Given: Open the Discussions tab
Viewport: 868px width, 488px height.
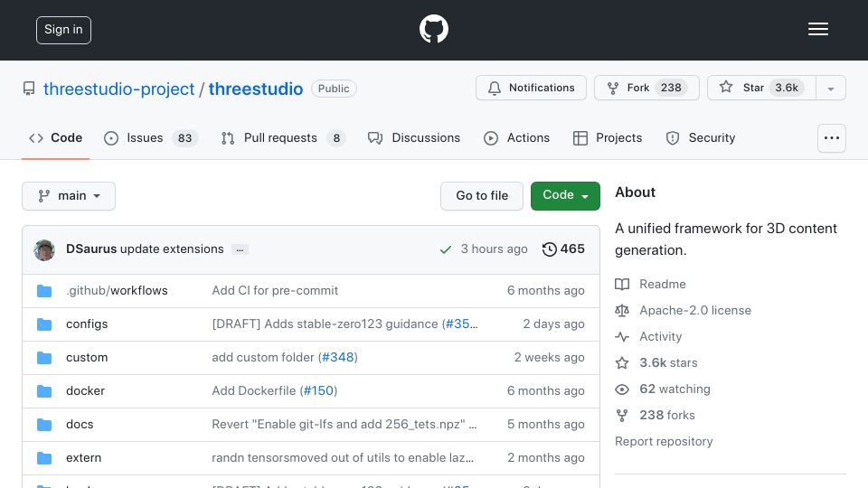Looking at the screenshot, I should click(413, 137).
